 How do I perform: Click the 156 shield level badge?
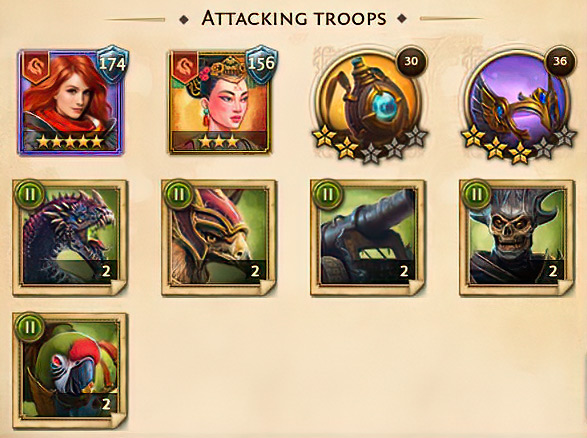click(x=262, y=64)
